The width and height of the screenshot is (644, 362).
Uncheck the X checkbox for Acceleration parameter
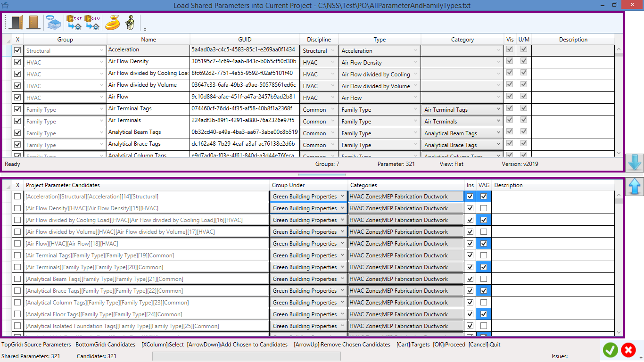coord(17,50)
